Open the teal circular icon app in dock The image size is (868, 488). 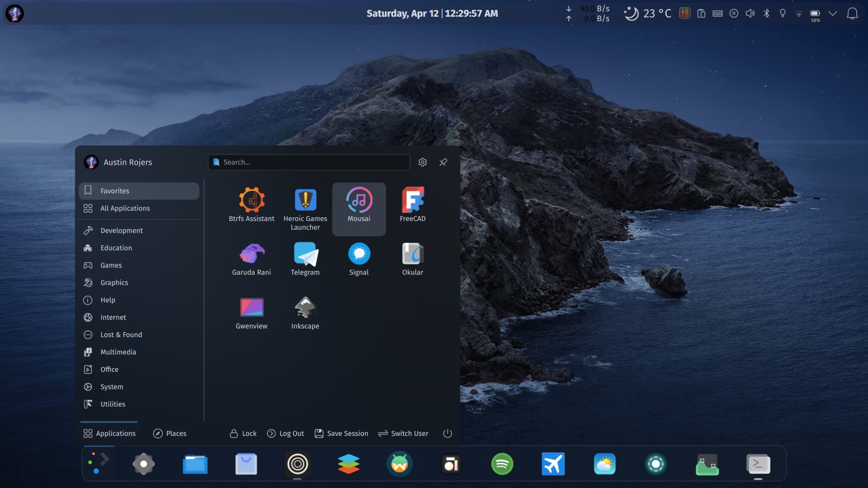pyautogui.click(x=656, y=464)
